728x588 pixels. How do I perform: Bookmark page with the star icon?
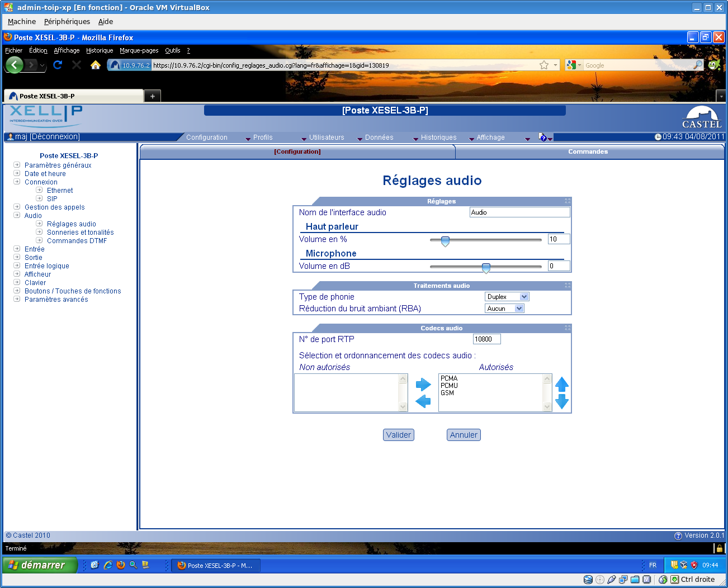543,65
